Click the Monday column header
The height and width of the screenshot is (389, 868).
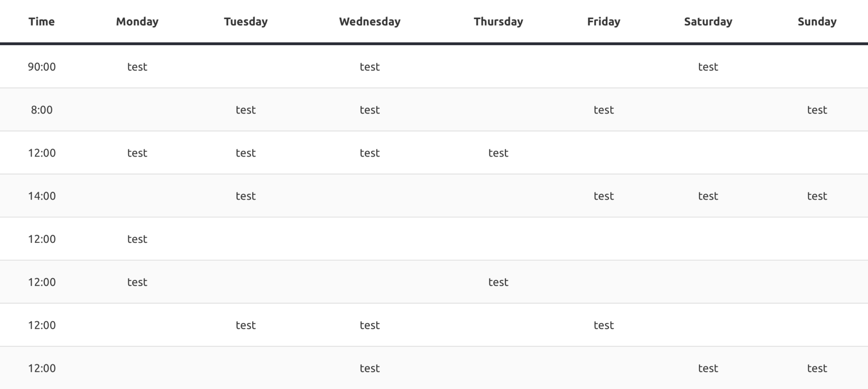point(137,22)
